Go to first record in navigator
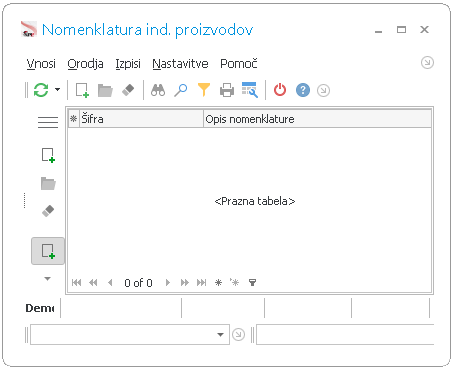453x369 pixels. coord(76,283)
